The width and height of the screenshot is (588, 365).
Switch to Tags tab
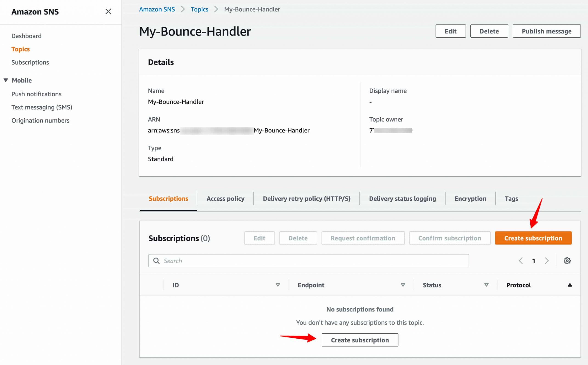[512, 199]
